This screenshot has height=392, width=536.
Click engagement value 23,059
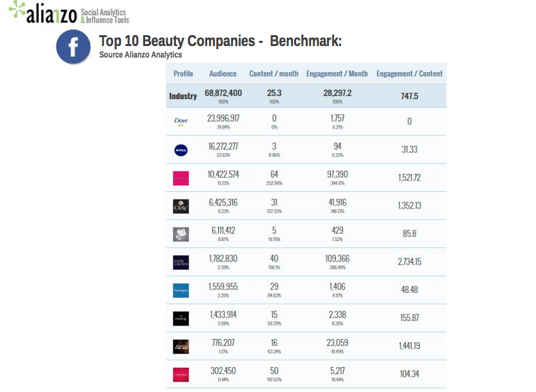337,343
